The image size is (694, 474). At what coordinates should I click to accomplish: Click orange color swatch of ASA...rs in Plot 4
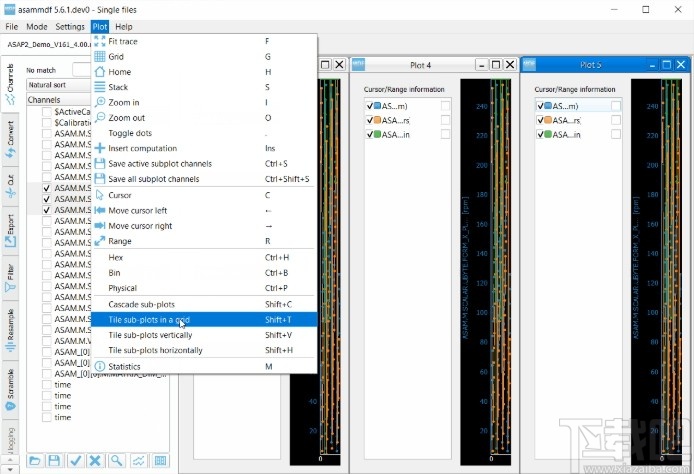[x=378, y=120]
